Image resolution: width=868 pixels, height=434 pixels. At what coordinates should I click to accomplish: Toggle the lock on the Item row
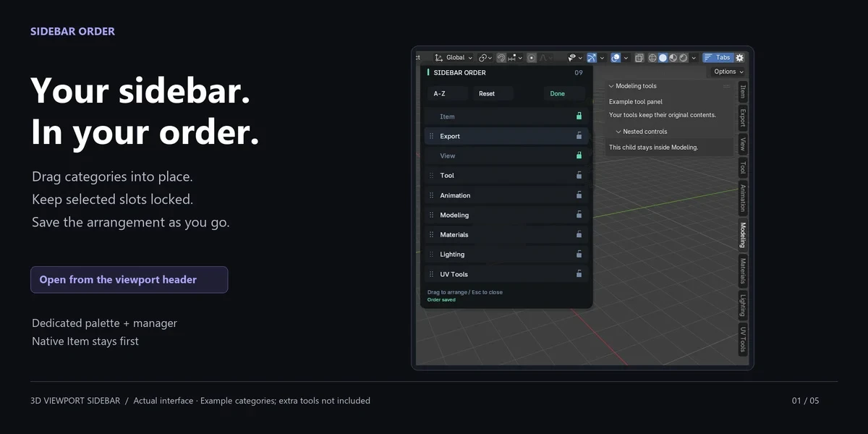click(579, 116)
